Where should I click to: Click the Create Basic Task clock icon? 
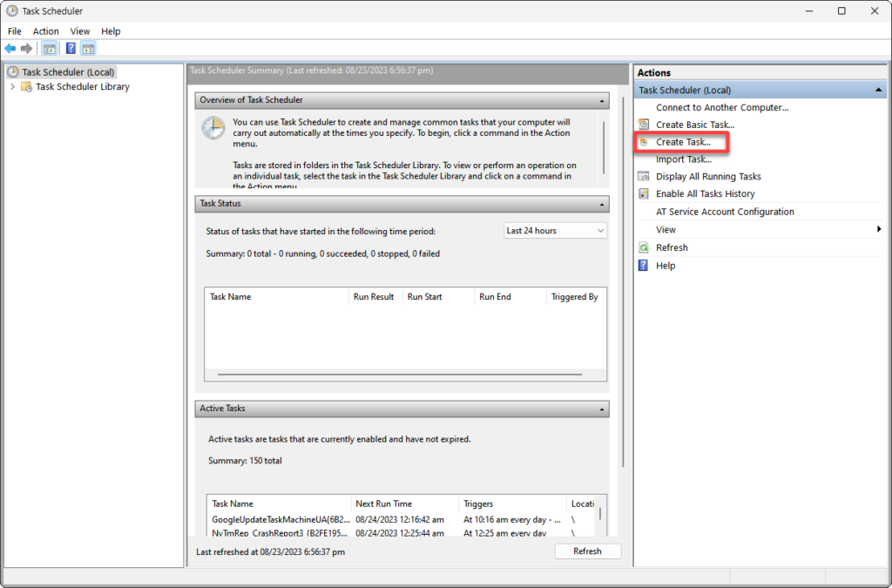coord(644,125)
